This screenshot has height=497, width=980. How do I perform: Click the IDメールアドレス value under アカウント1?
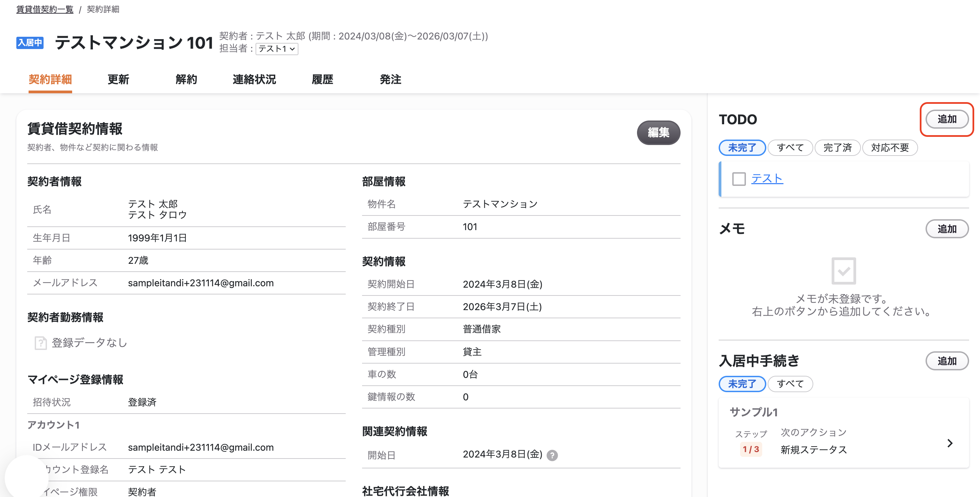pyautogui.click(x=200, y=448)
